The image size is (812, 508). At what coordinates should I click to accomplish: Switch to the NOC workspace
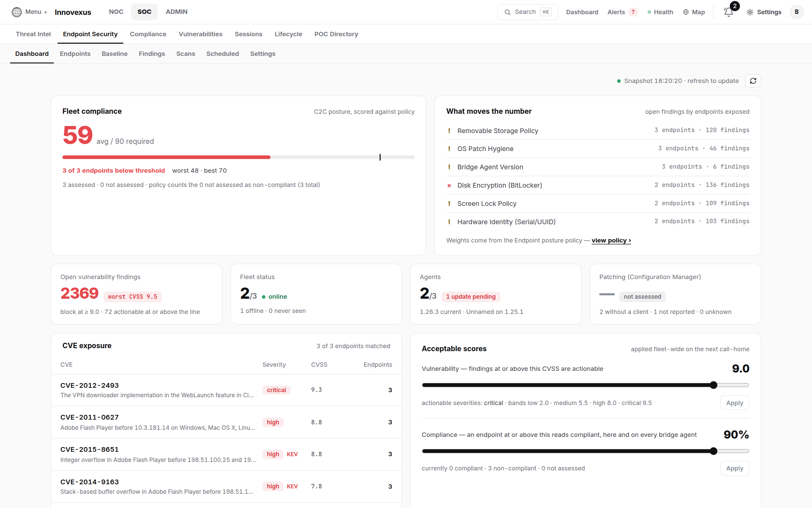(116, 12)
